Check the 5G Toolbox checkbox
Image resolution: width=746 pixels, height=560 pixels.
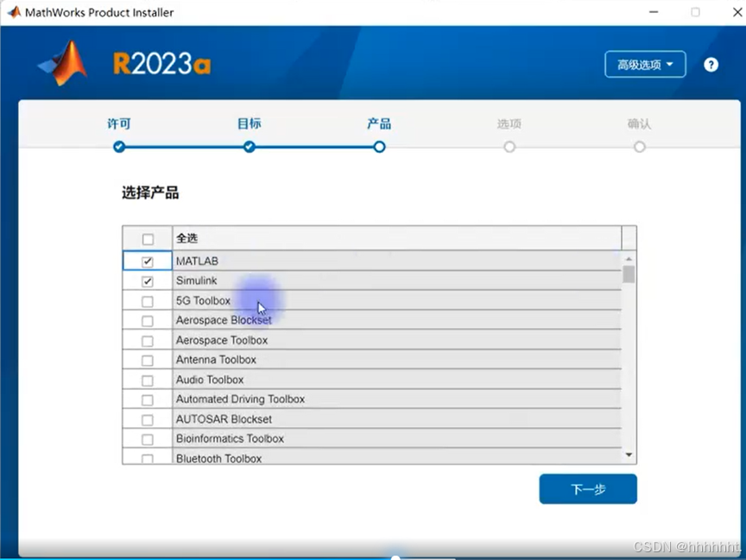click(x=148, y=301)
